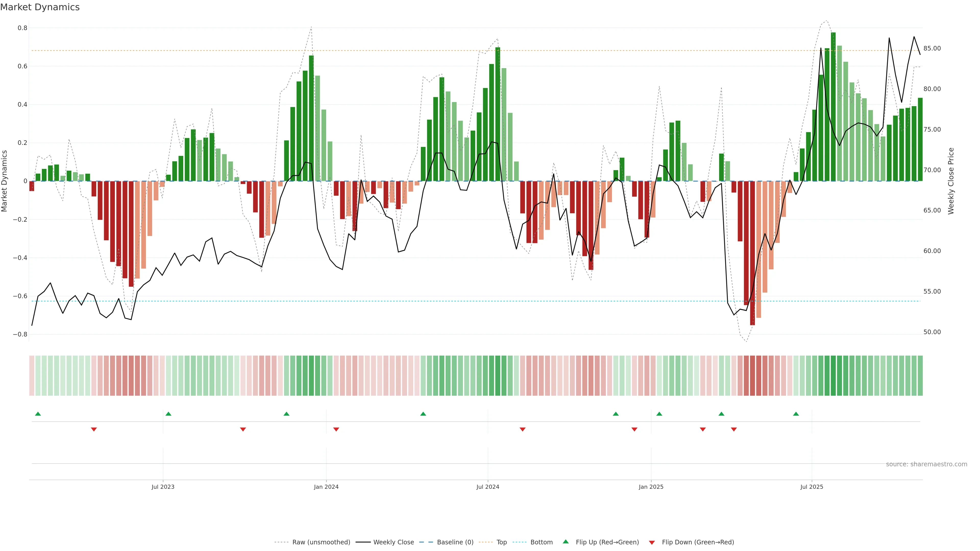
Task: Click the rightmost green Flip Up triangle marker
Action: pyautogui.click(x=796, y=414)
